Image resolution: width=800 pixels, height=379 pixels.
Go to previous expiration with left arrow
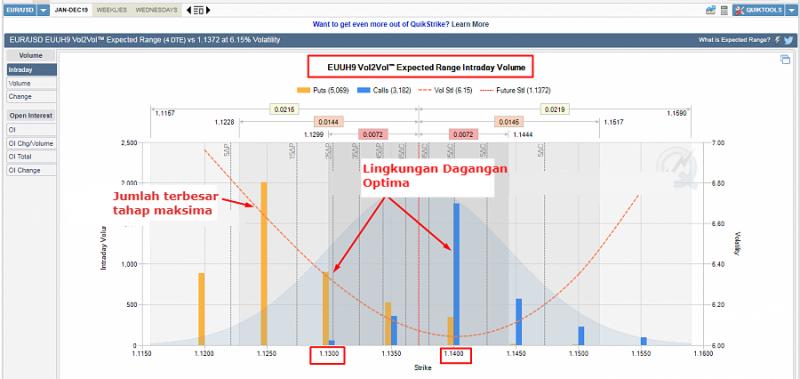coord(189,10)
